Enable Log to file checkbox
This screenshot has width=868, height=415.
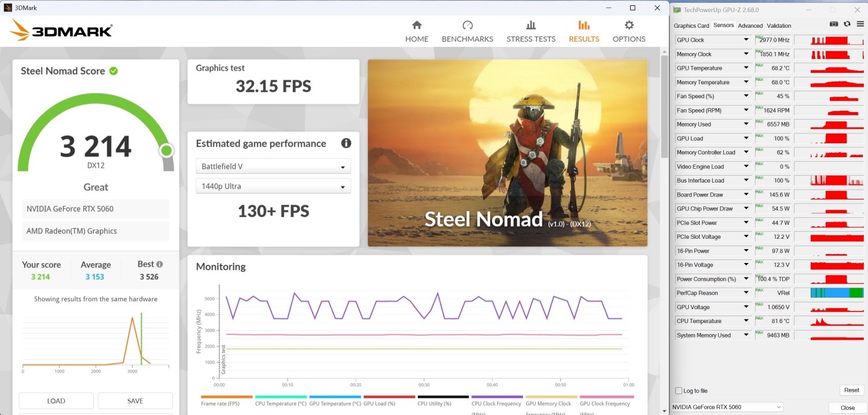click(679, 391)
